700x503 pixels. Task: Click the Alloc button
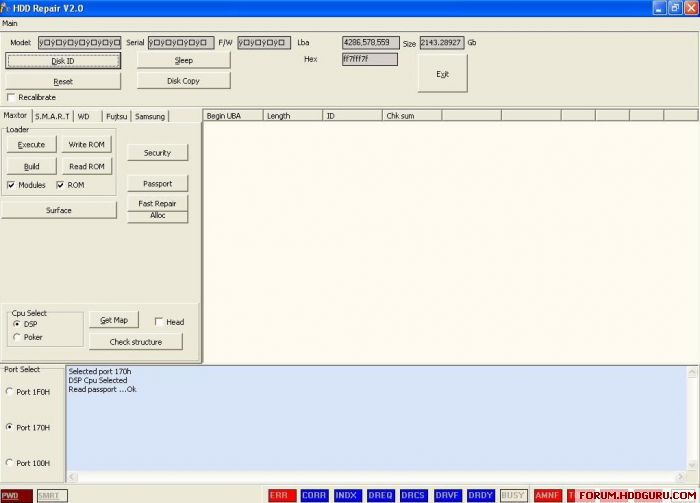tap(158, 216)
